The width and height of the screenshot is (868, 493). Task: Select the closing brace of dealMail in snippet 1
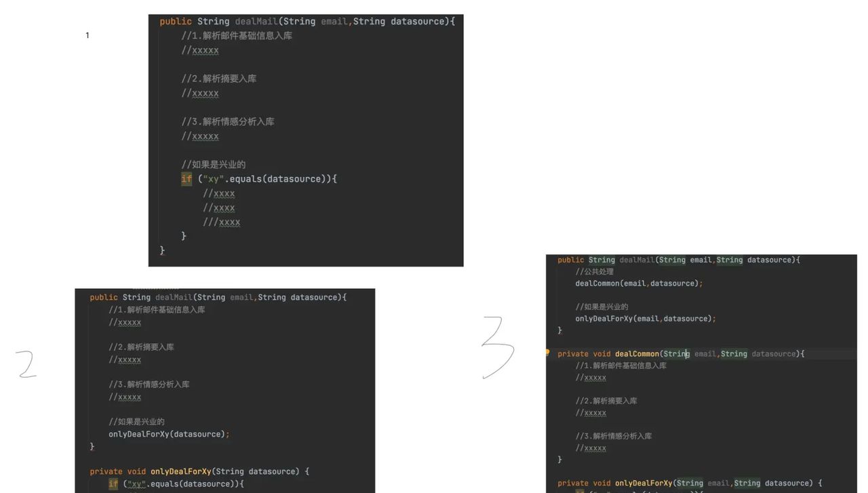pyautogui.click(x=162, y=250)
